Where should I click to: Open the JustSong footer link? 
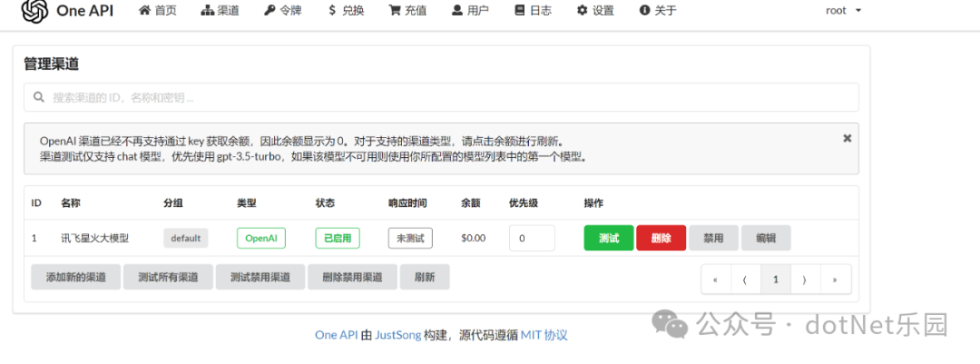click(x=397, y=335)
